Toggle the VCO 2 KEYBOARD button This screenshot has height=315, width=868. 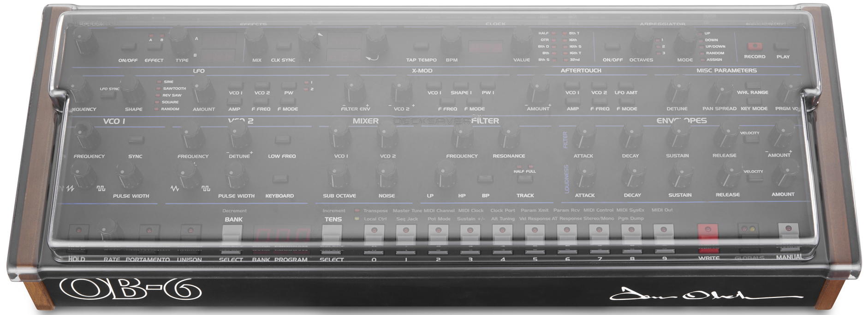tap(280, 179)
